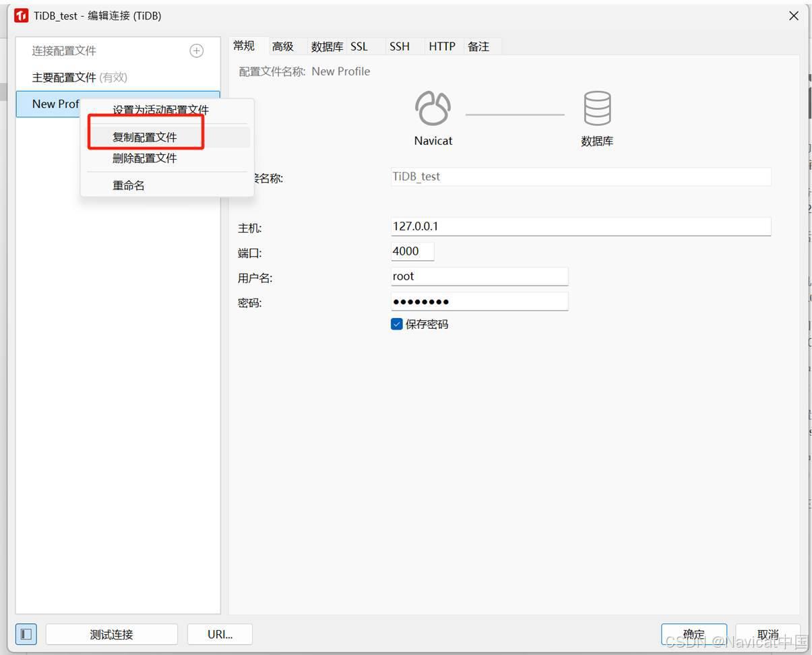Click the plus icon to add a connection profile

point(196,50)
